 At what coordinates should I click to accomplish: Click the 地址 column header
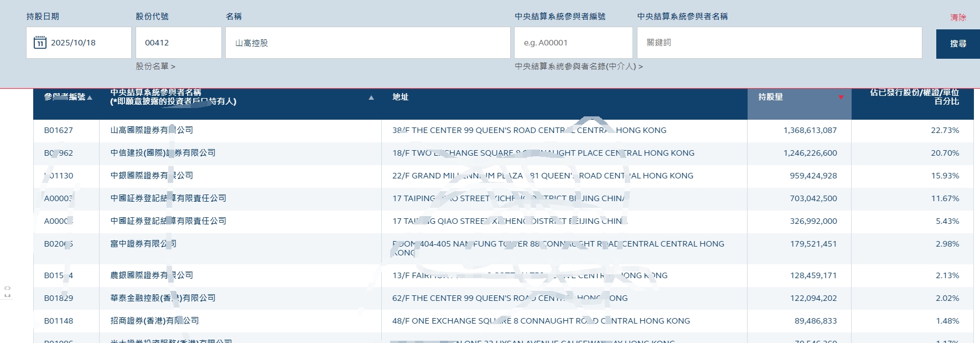click(x=401, y=97)
